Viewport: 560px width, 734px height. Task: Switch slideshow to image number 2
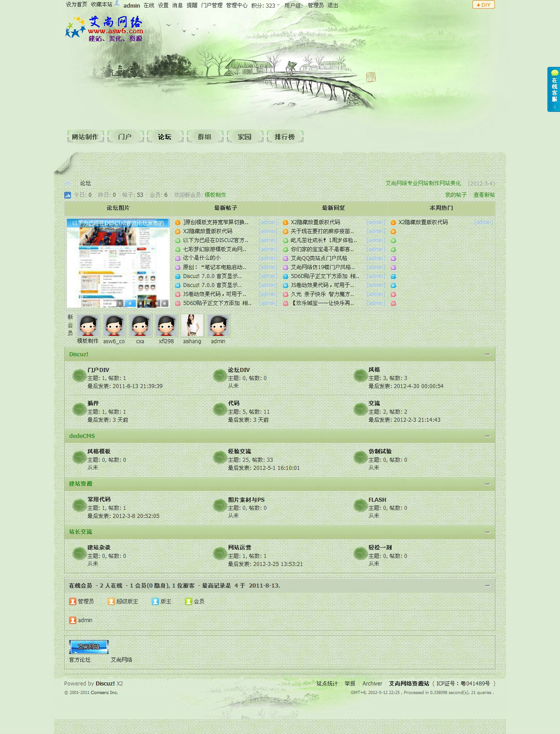point(130,303)
